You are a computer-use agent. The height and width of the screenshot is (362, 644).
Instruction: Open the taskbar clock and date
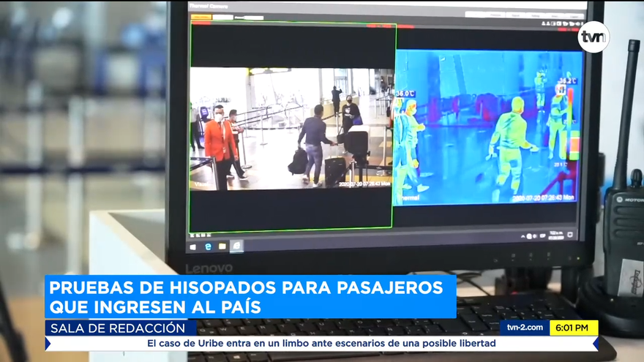555,235
